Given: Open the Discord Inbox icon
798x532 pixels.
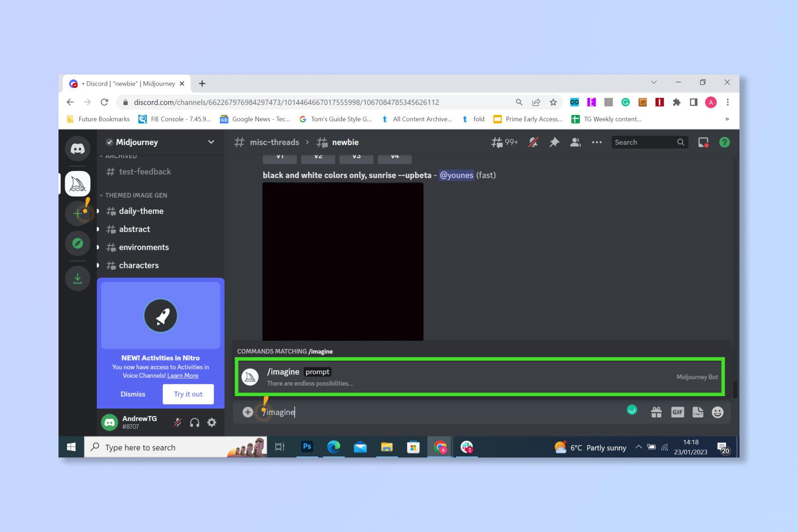Looking at the screenshot, I should click(703, 142).
